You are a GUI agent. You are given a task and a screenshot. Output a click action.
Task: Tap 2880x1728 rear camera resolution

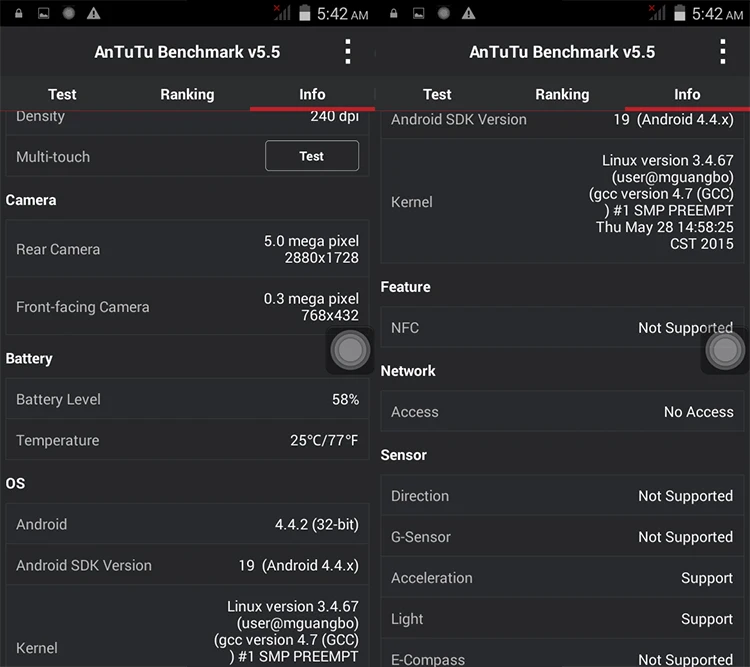[x=322, y=258]
